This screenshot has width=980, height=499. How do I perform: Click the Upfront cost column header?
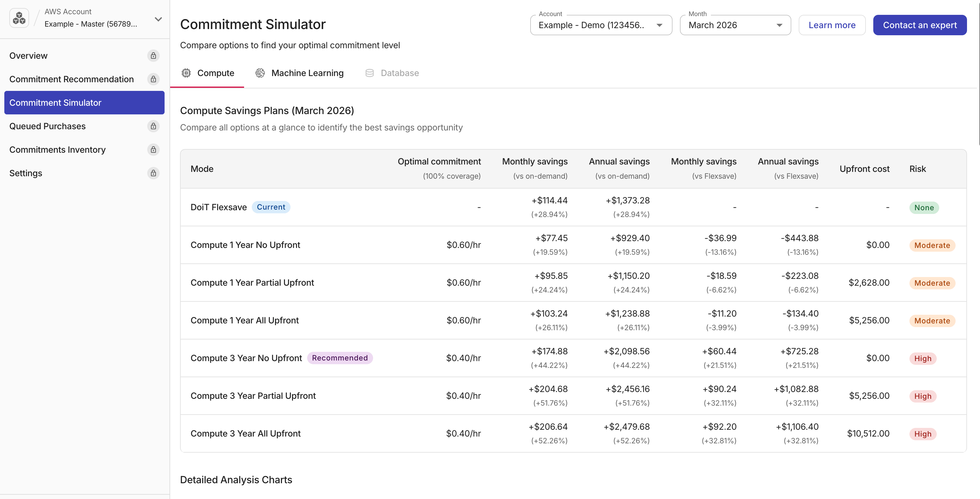[x=864, y=169]
